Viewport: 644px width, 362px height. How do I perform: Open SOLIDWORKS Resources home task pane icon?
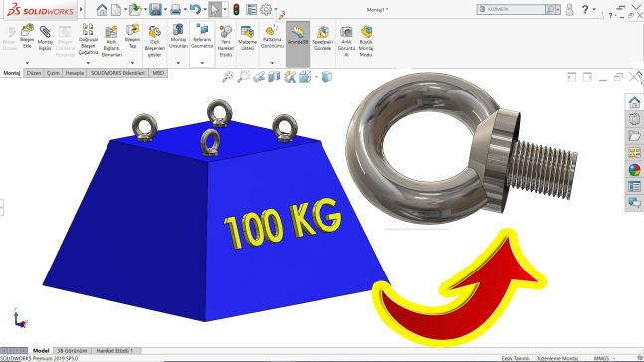634,102
